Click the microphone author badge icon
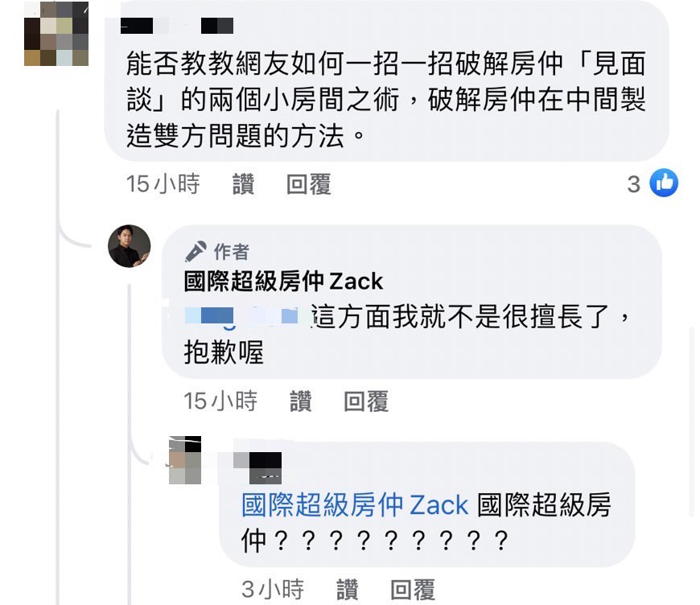The image size is (700, 605). coord(196,251)
